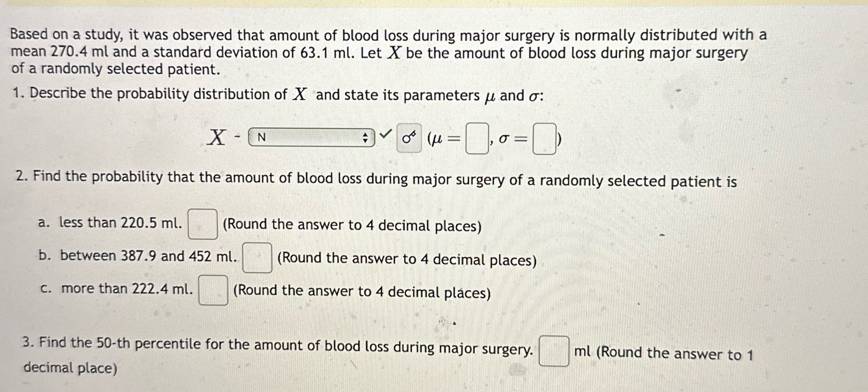Click the Round to 4 decimal places note
This screenshot has height=392, width=868.
click(x=351, y=225)
